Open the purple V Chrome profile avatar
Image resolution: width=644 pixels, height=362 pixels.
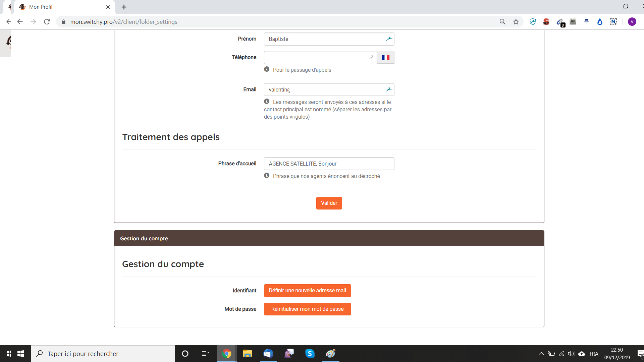(632, 22)
